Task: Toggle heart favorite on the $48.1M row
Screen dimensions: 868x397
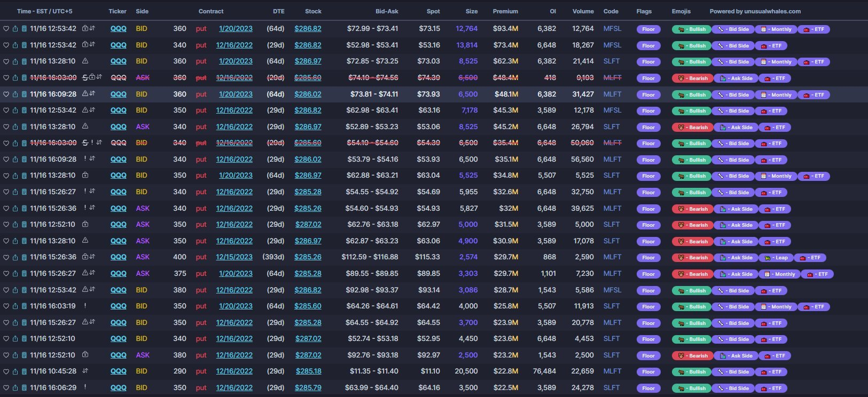Action: pyautogui.click(x=6, y=94)
